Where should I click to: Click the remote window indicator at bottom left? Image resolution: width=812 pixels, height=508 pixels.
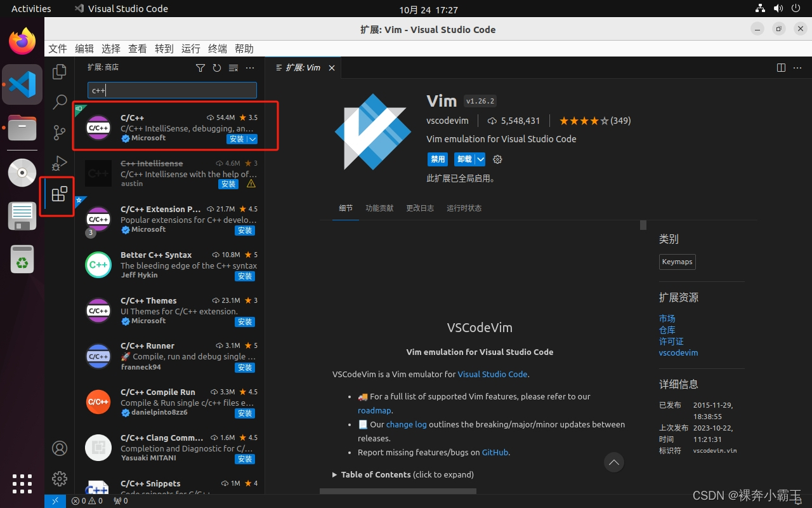coord(55,500)
